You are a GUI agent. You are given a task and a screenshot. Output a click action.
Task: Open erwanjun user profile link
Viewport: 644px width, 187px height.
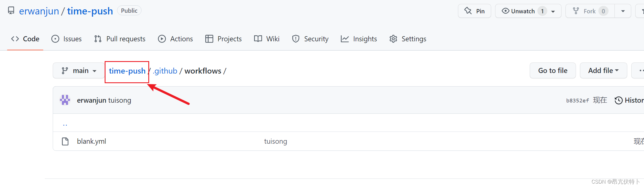pos(39,11)
